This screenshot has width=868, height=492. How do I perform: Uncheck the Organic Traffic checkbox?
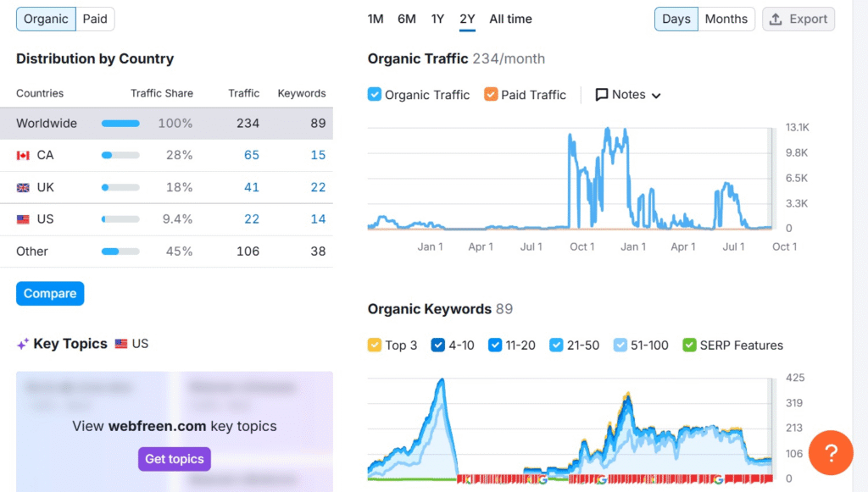[375, 95]
